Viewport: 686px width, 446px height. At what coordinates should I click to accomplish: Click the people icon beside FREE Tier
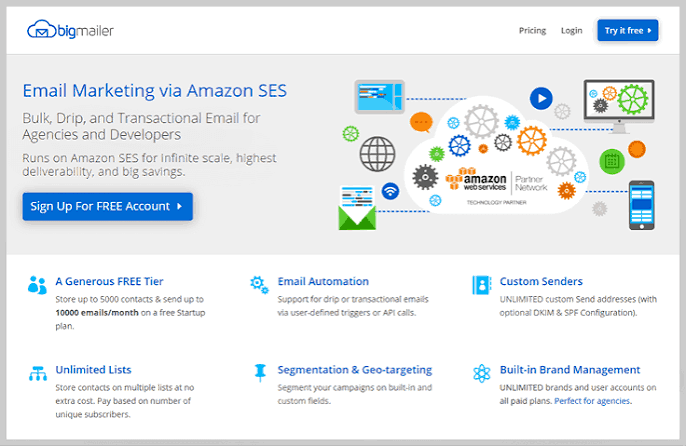(x=37, y=285)
